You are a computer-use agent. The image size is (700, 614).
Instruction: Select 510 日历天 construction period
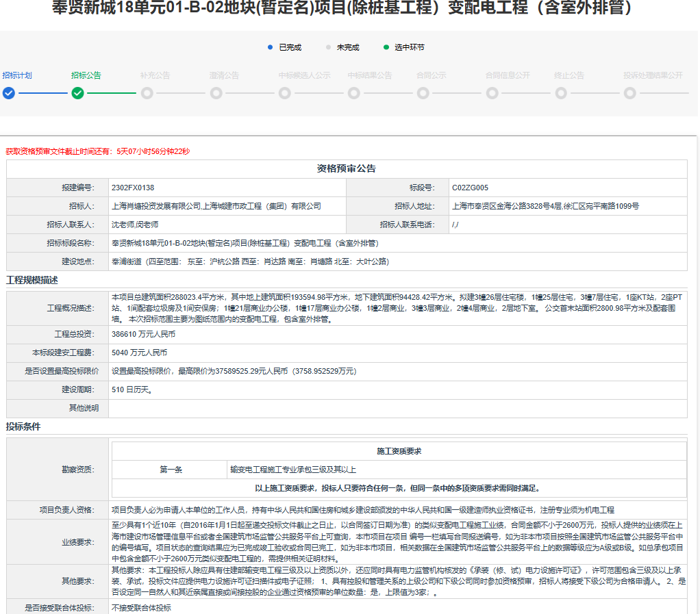[x=133, y=390]
